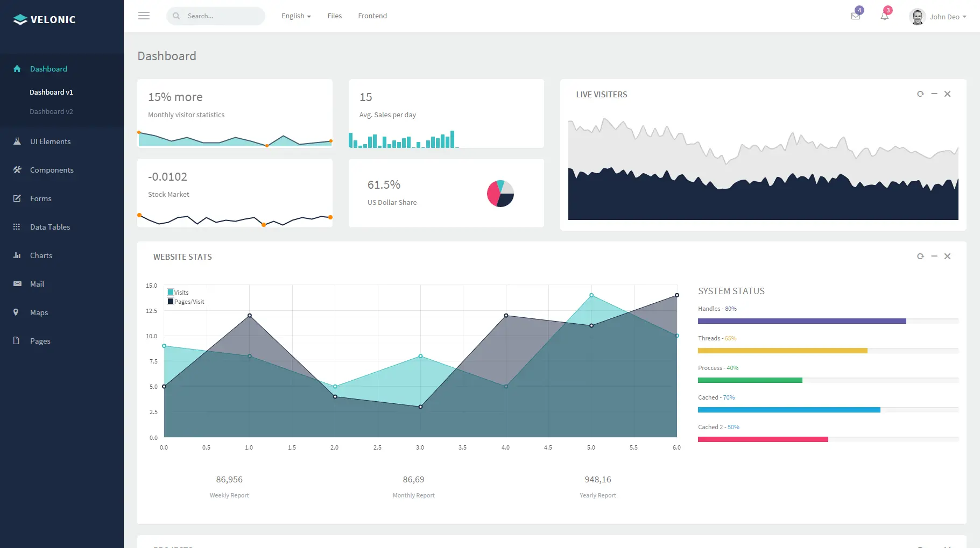Select Dashboard v2 in the sidebar
980x548 pixels.
pyautogui.click(x=51, y=112)
